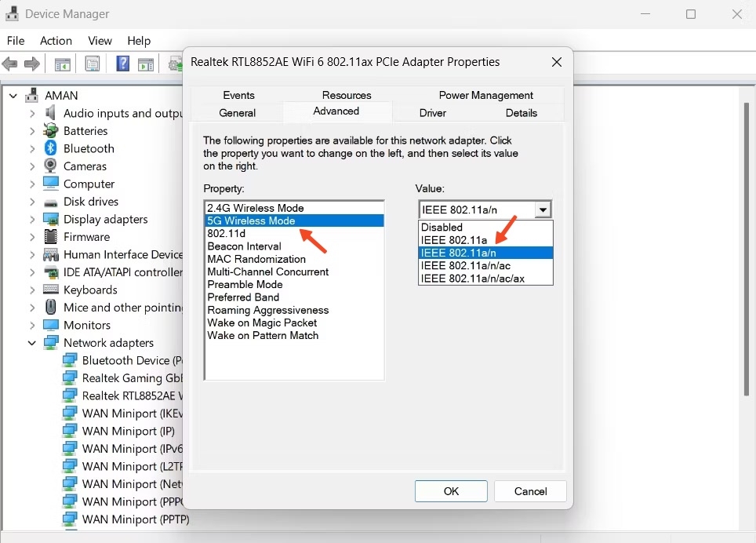Click the Help toolbar icon

(122, 64)
